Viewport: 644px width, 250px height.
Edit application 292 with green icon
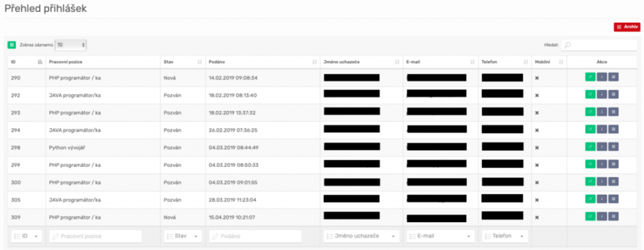coord(590,94)
